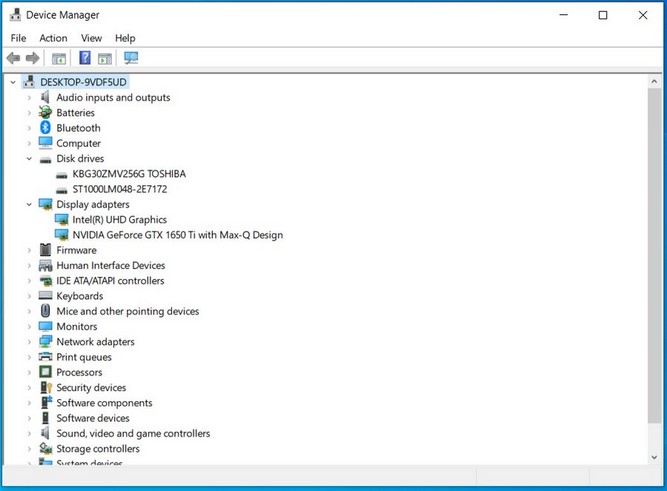This screenshot has height=491, width=667.
Task: Select NVIDIA GeForce GTX 1650 Ti adapter
Action: 177,235
